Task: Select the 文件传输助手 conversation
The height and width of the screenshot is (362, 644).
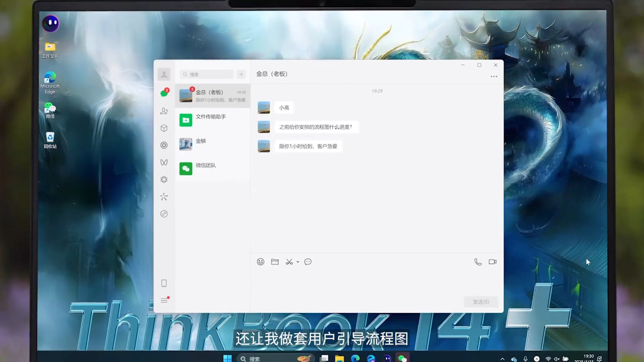Action: coord(213,120)
